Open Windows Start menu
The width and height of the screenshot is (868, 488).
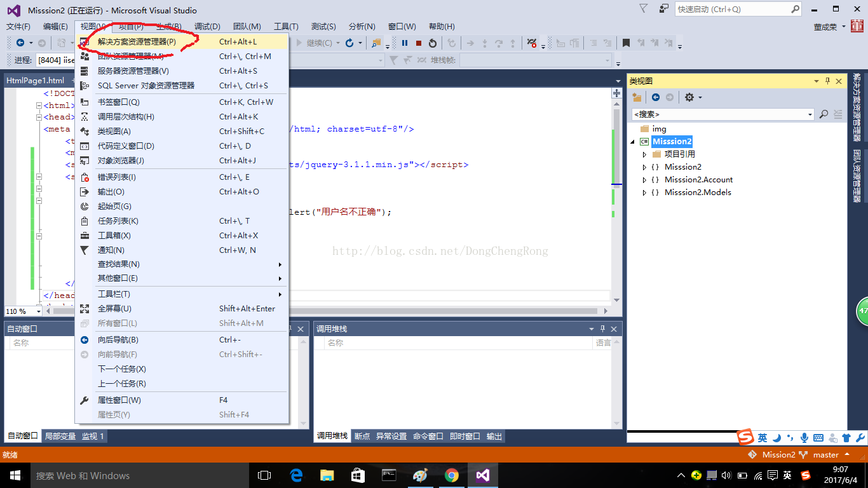[15, 475]
